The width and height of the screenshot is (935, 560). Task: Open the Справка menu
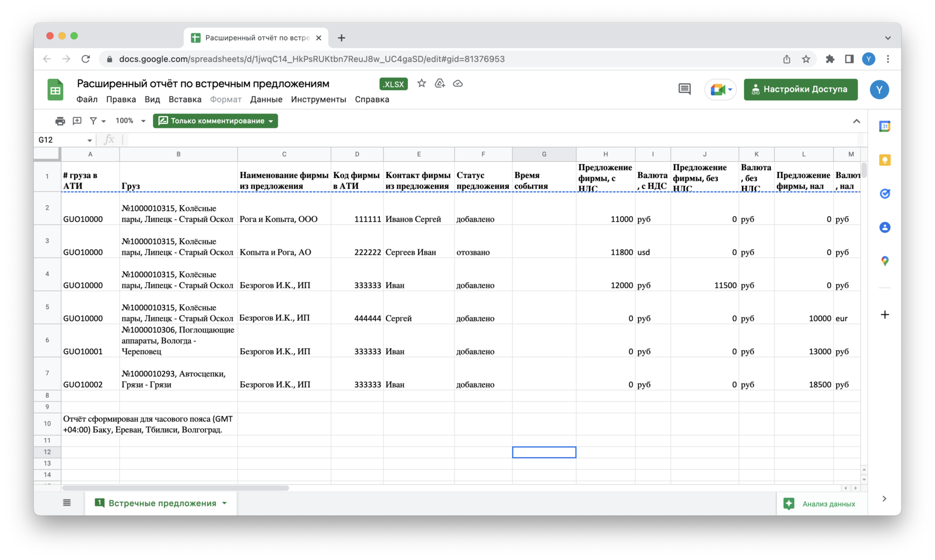[372, 100]
